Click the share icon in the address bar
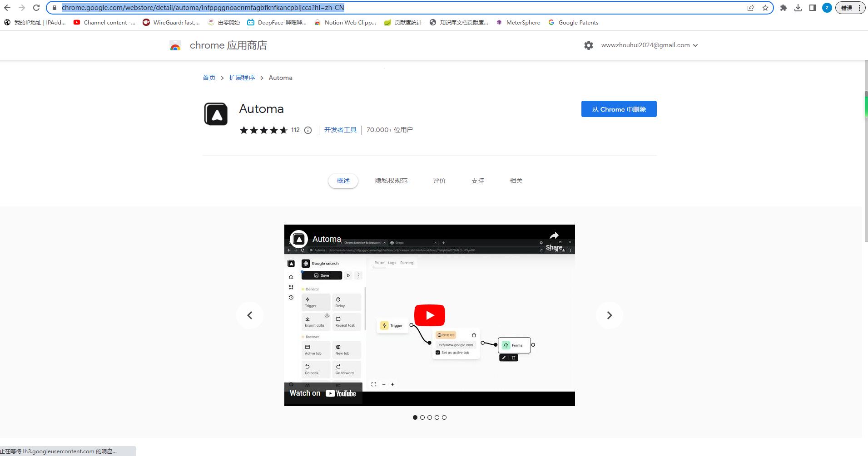Viewport: 868px width, 456px height. [750, 8]
